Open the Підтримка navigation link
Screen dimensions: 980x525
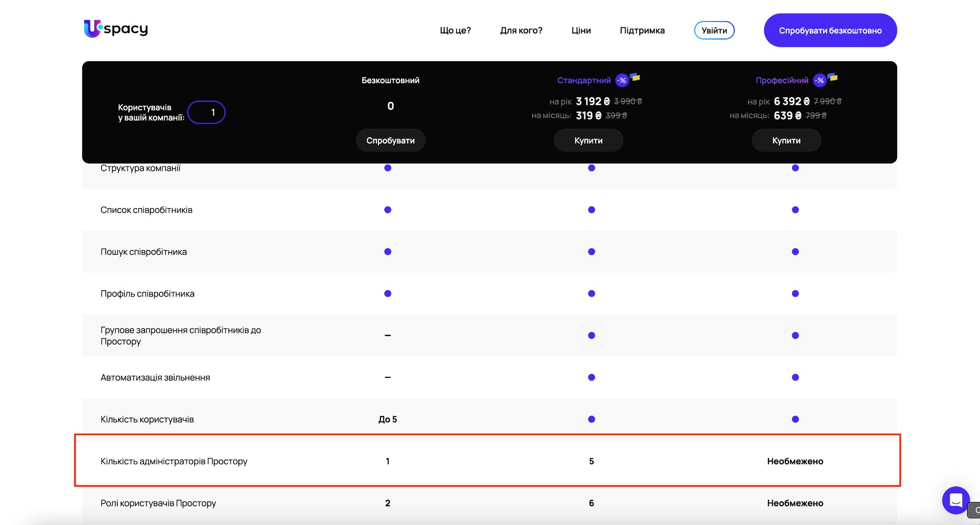[642, 31]
